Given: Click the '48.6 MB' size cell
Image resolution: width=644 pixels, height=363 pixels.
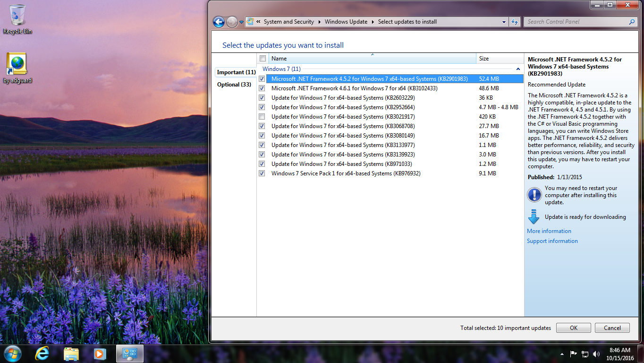Looking at the screenshot, I should pos(489,88).
